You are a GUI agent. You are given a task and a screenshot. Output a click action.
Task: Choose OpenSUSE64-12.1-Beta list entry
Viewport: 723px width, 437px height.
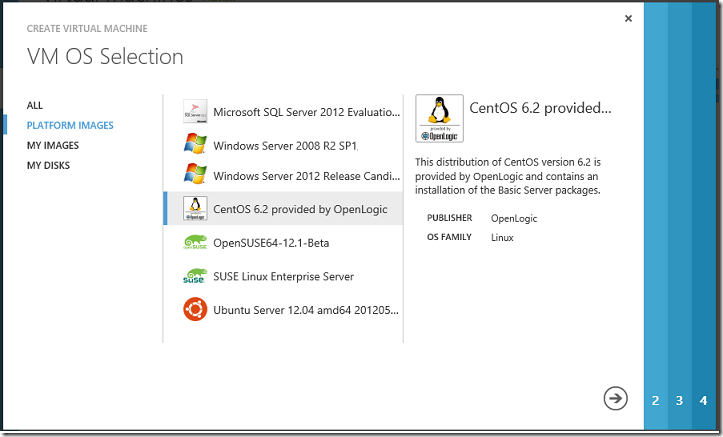tap(283, 242)
